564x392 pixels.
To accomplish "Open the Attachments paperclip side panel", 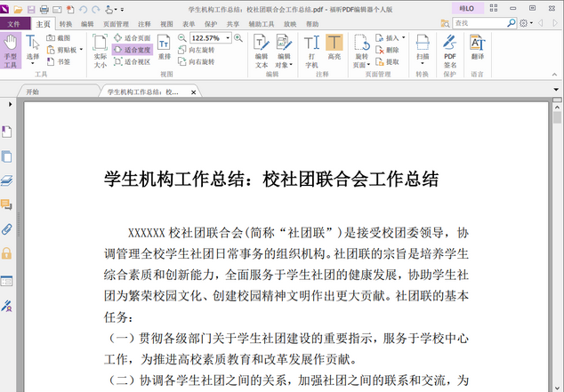I will click(7, 229).
